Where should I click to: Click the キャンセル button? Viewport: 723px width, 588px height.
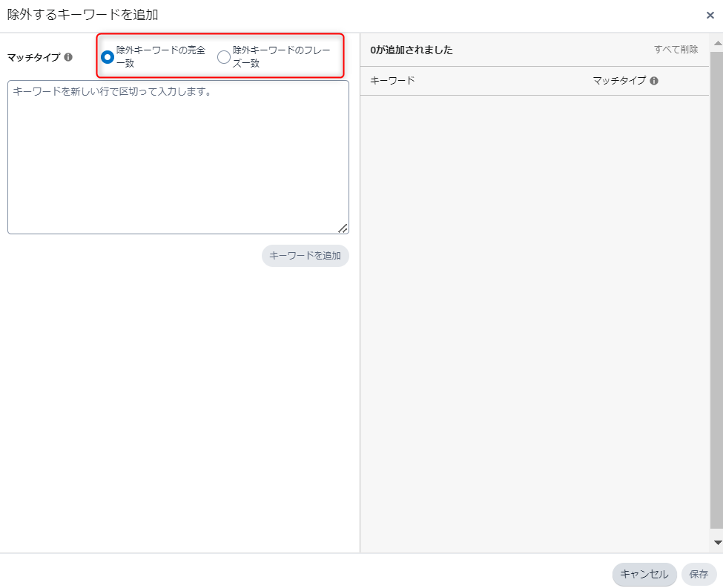644,574
